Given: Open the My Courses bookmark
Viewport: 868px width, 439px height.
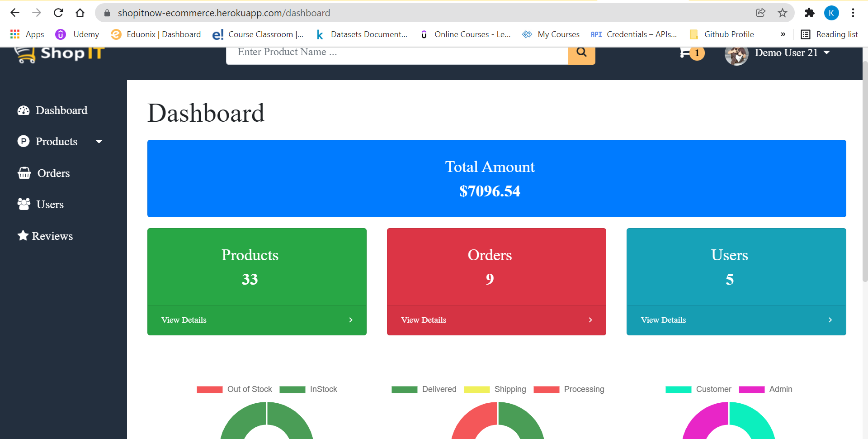Looking at the screenshot, I should (x=551, y=34).
